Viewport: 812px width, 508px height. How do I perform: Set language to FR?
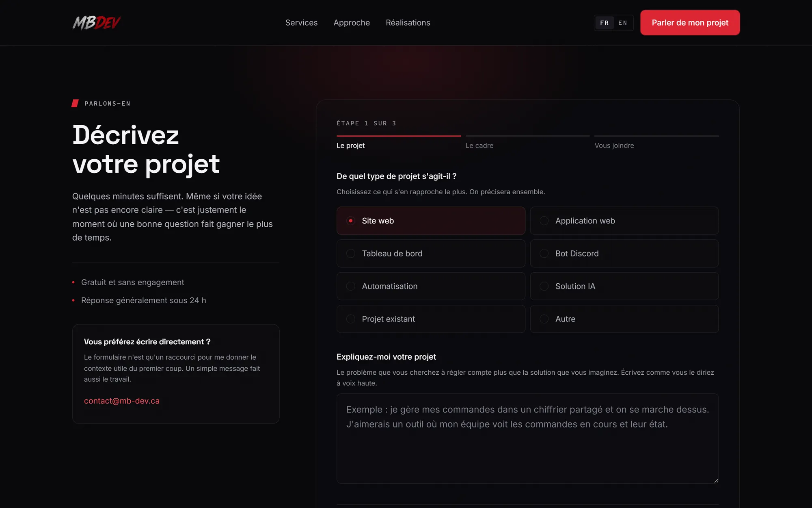click(x=605, y=23)
